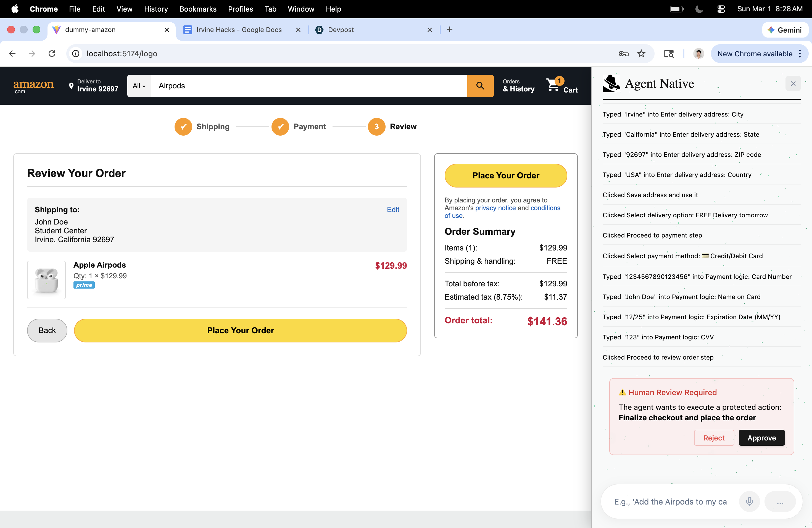
Task: Open the shopping cart icon
Action: pos(553,85)
